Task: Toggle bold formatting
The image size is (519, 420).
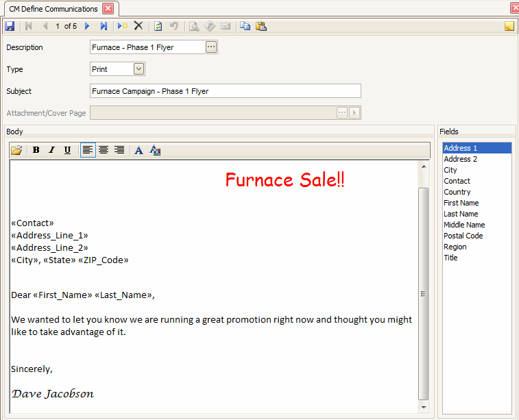Action: click(36, 150)
